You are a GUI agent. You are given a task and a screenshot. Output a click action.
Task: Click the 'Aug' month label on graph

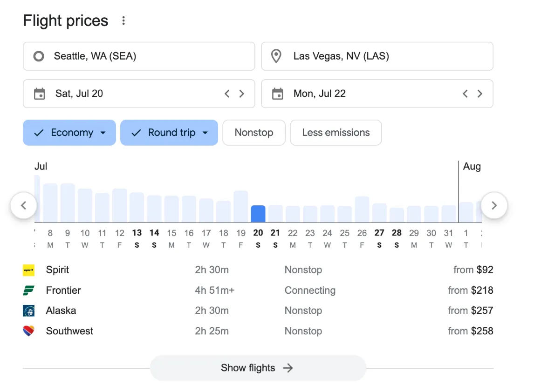472,166
